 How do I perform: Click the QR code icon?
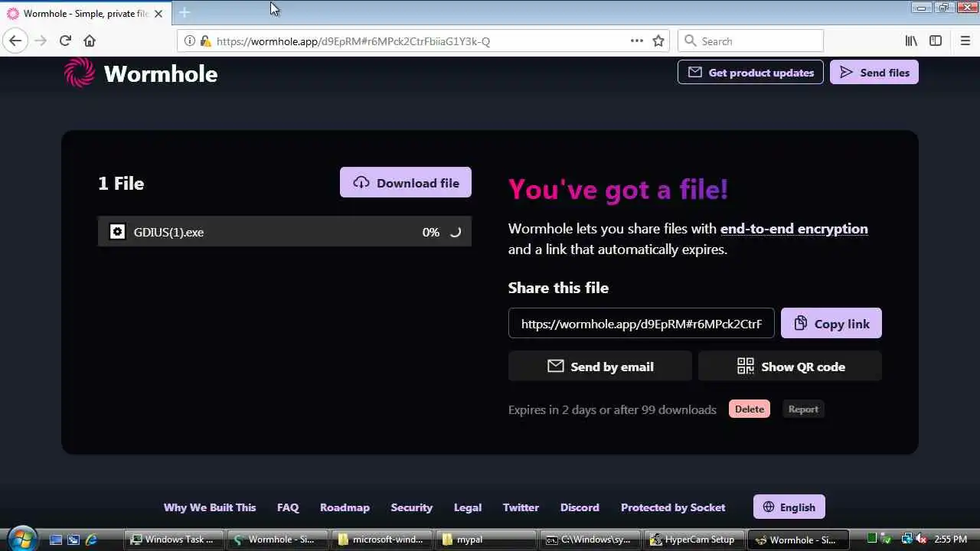745,366
